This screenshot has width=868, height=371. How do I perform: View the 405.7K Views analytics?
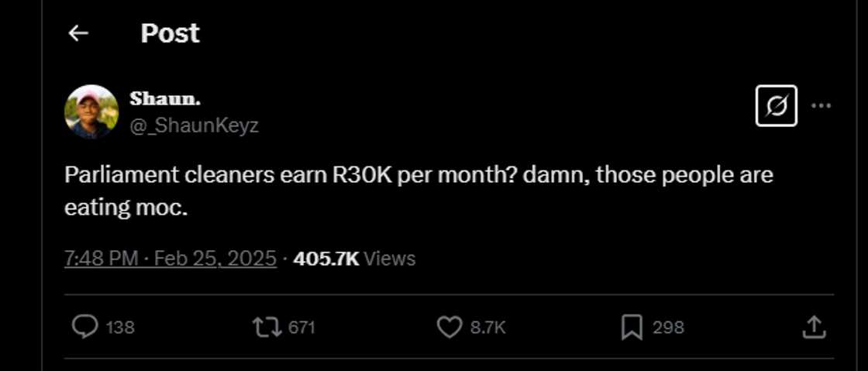click(x=354, y=258)
